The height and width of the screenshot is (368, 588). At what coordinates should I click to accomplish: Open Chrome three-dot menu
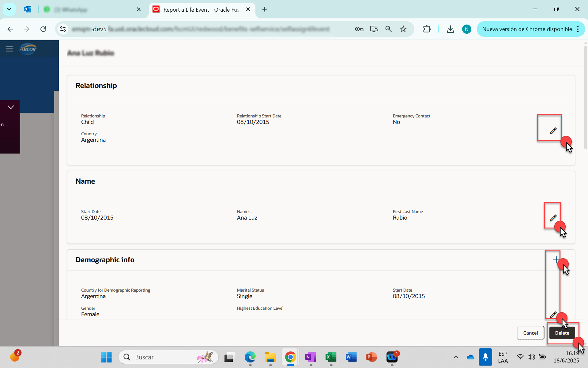coord(578,29)
